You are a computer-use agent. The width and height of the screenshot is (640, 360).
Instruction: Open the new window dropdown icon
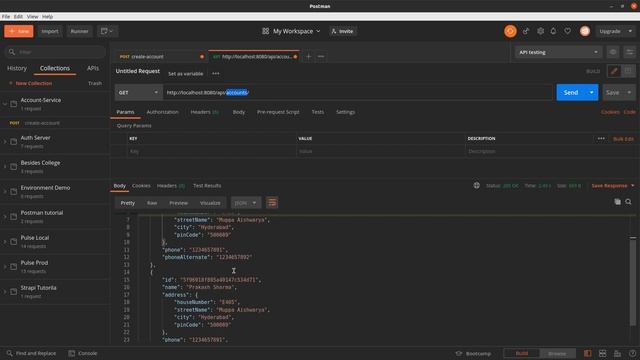pos(107,31)
